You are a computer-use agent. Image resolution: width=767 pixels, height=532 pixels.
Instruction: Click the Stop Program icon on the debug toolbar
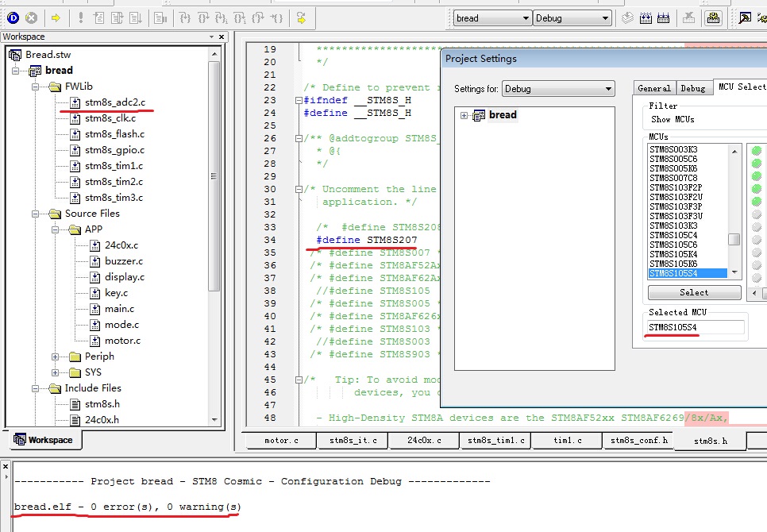point(160,18)
